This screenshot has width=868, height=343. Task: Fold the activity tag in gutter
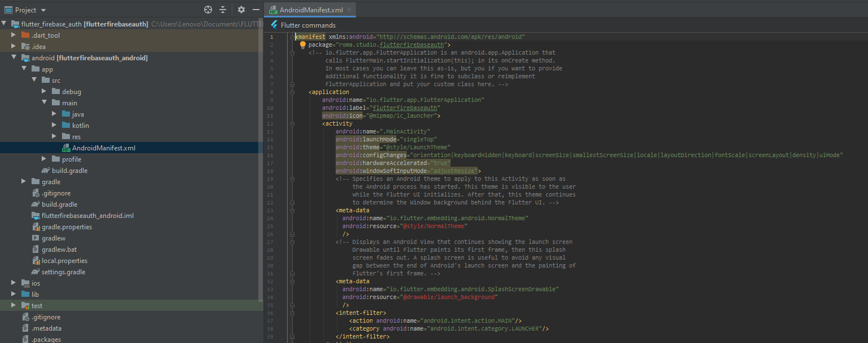coord(292,123)
